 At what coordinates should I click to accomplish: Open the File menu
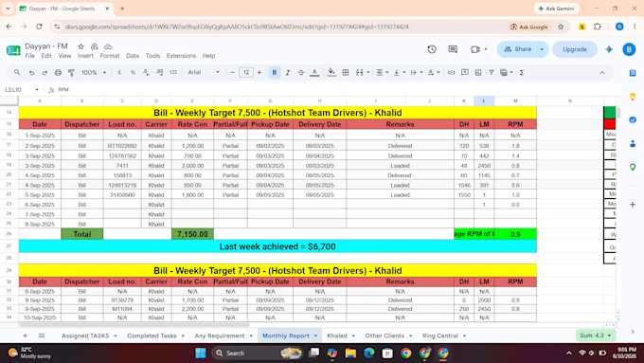pos(30,56)
